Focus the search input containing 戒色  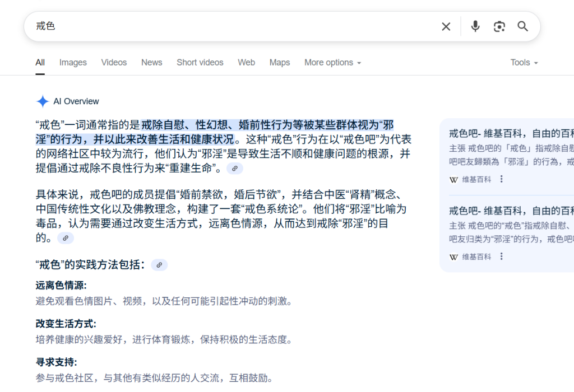pos(234,26)
